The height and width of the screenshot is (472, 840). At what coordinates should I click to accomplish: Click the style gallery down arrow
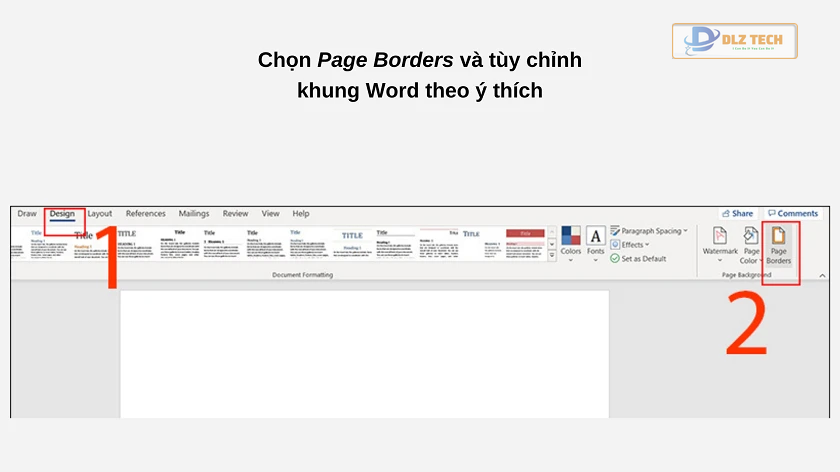[x=552, y=244]
